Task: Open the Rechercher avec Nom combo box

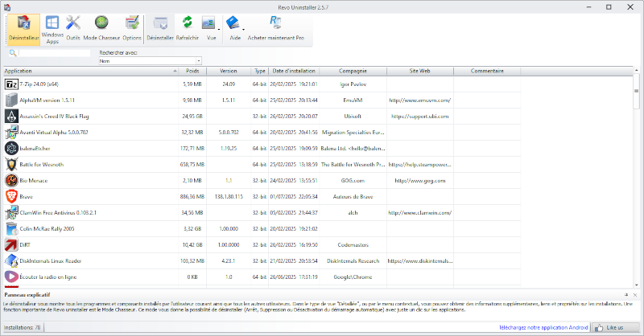Action: tap(150, 61)
